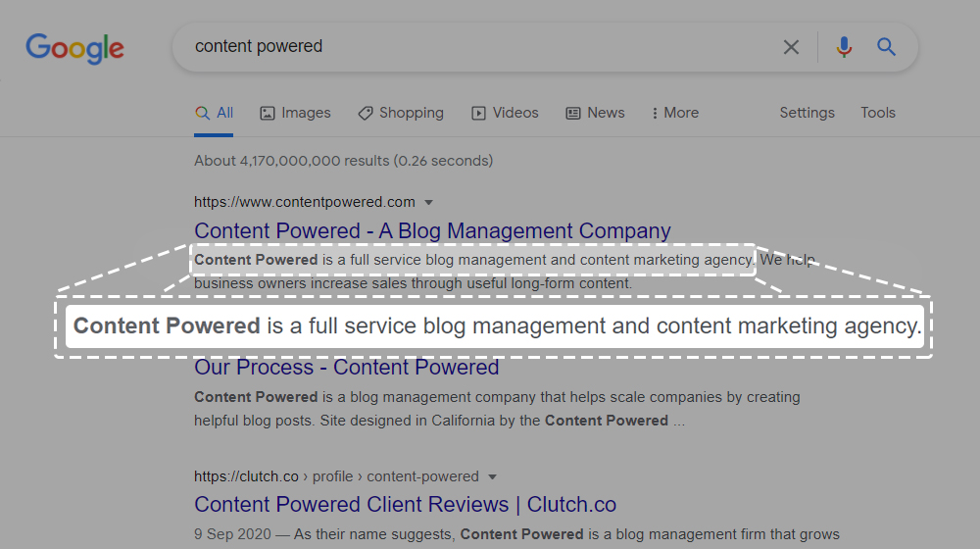Image resolution: width=980 pixels, height=549 pixels.
Task: Start voice search with microphone icon
Action: click(x=844, y=47)
